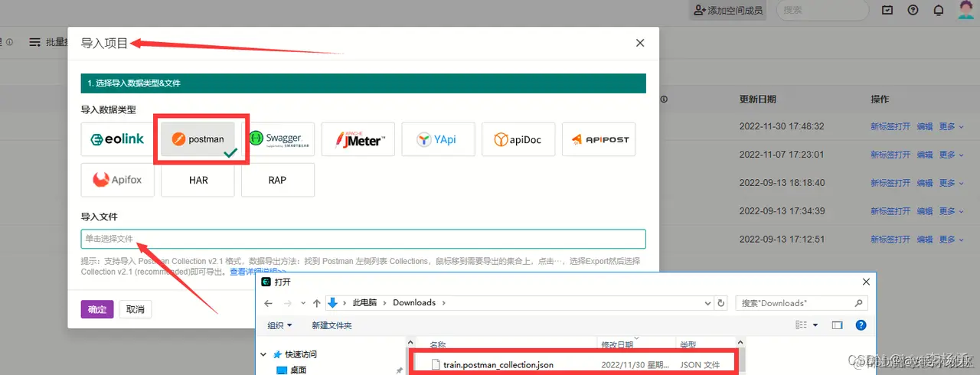Sort files by 类型 column
This screenshot has width=980, height=375.
[688, 345]
